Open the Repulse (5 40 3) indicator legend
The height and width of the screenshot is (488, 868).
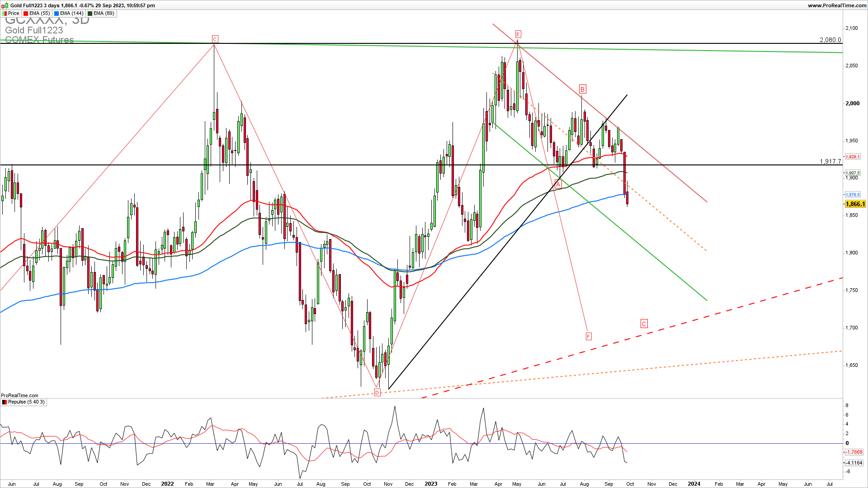click(x=24, y=402)
